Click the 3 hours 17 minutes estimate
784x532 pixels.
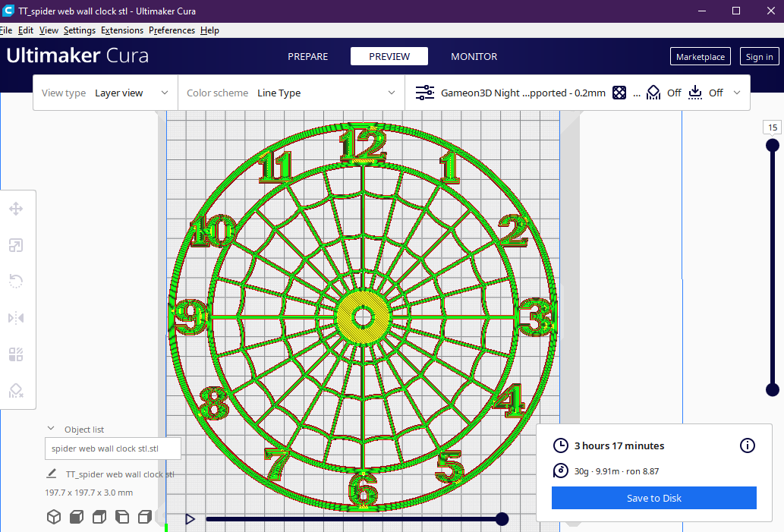pos(619,445)
